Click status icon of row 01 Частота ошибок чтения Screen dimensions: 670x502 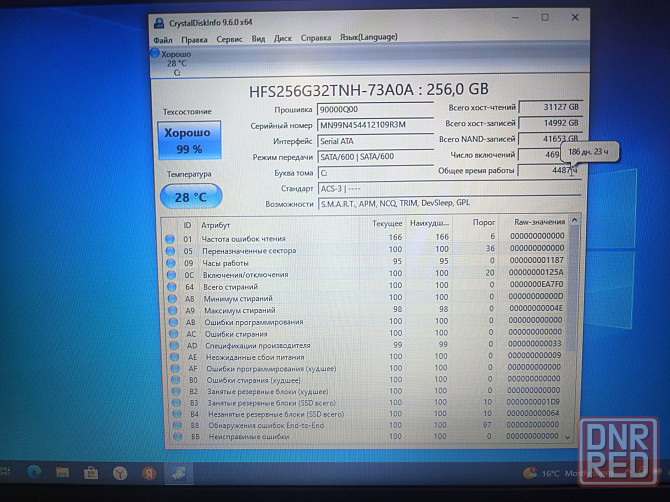tap(170, 239)
